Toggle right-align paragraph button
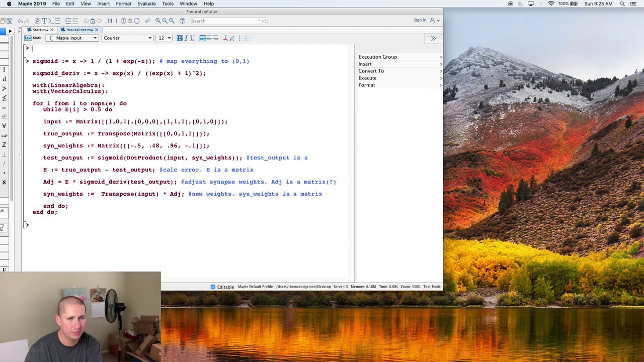The width and height of the screenshot is (644, 362). (x=215, y=38)
